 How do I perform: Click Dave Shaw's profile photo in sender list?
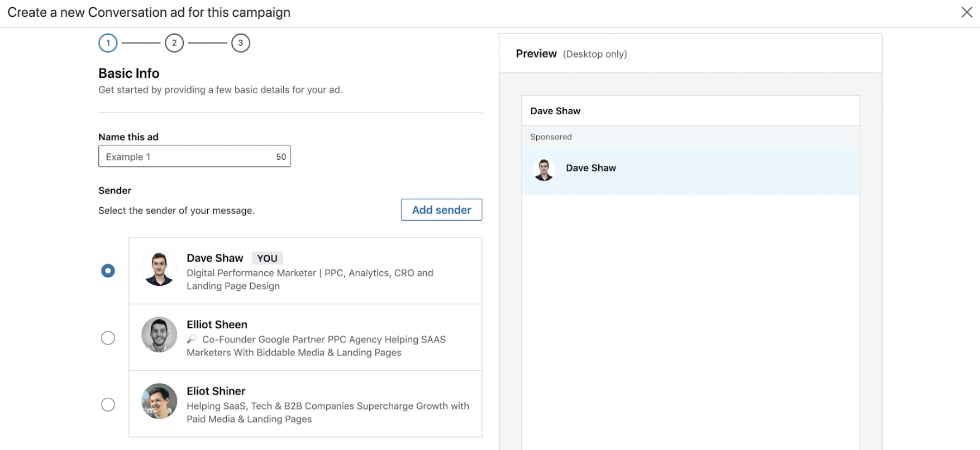(159, 268)
